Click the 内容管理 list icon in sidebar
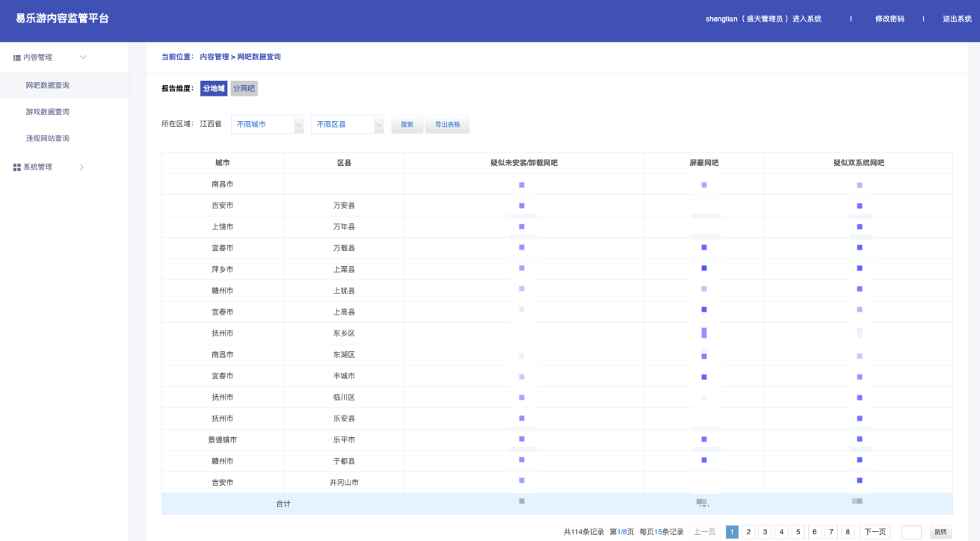Viewport: 980px width, 541px height. click(x=17, y=58)
